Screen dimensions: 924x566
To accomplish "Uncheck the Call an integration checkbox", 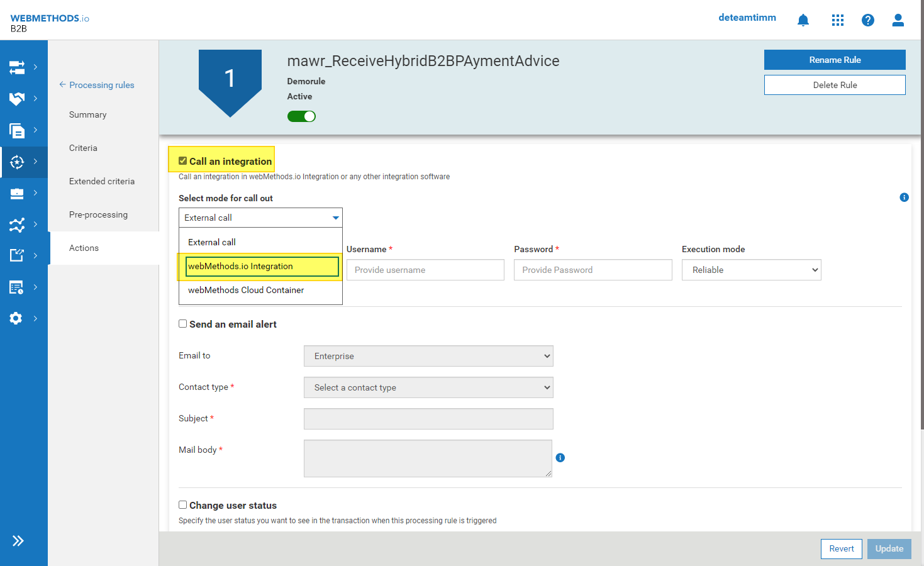I will tap(183, 160).
